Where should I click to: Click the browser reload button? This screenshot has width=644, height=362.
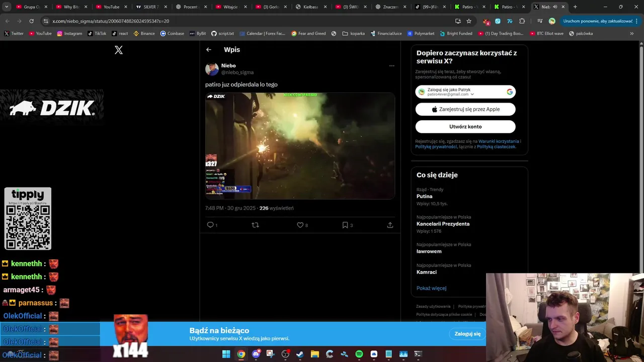pos(31,21)
